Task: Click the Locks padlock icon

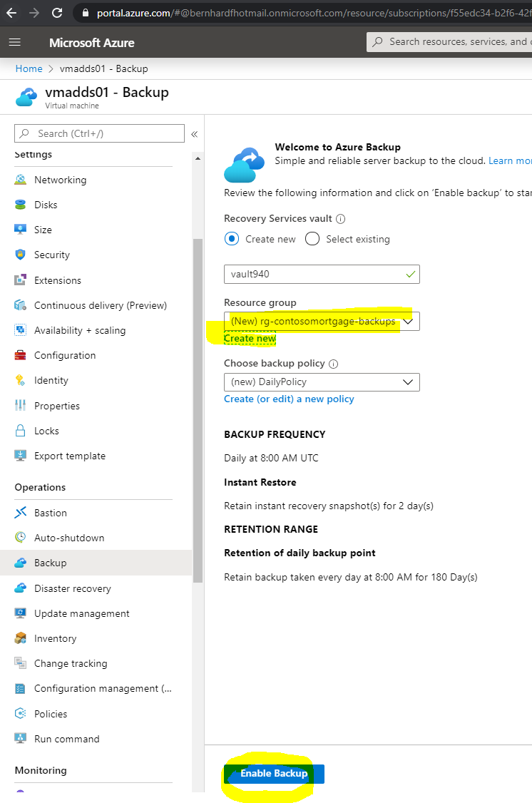Action: (21, 431)
